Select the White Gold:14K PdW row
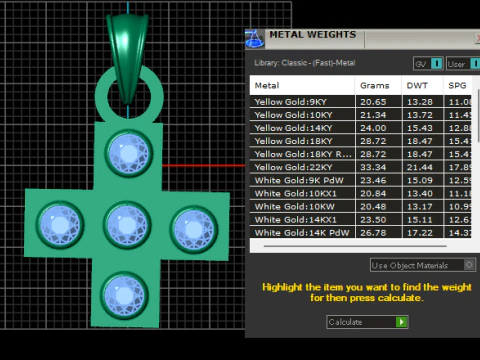The image size is (480, 360). coord(361,232)
